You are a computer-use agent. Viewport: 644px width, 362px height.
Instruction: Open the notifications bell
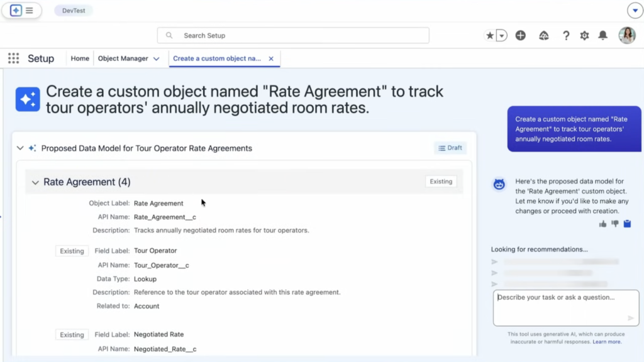(603, 36)
